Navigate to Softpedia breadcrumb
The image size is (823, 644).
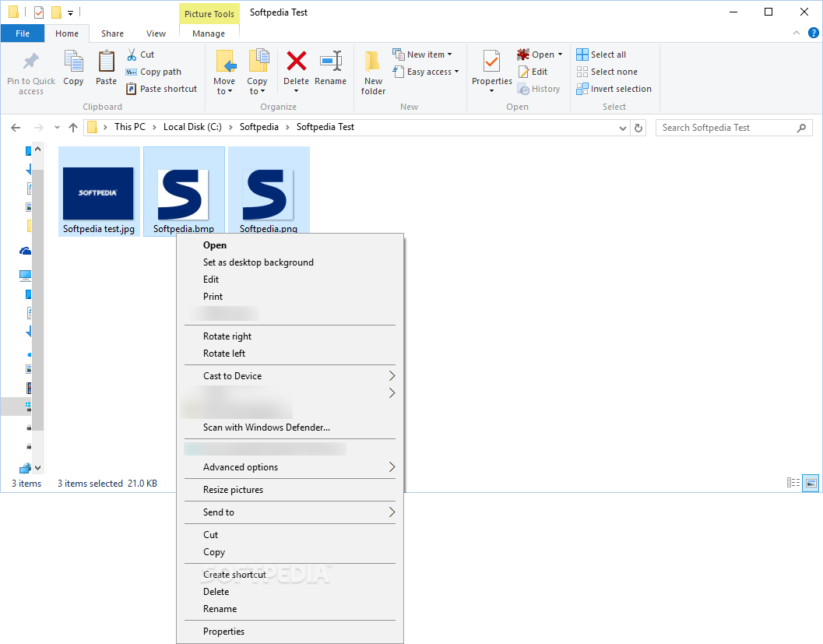[259, 127]
